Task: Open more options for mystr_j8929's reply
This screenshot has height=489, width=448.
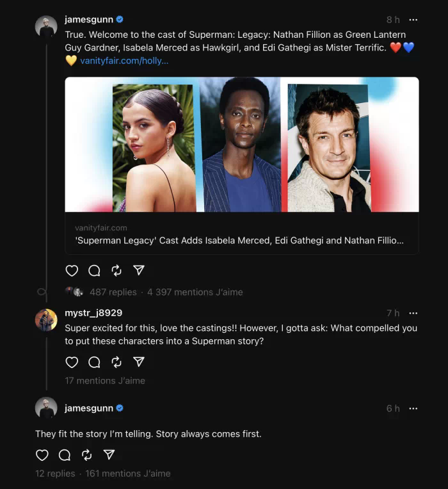Action: click(x=413, y=313)
